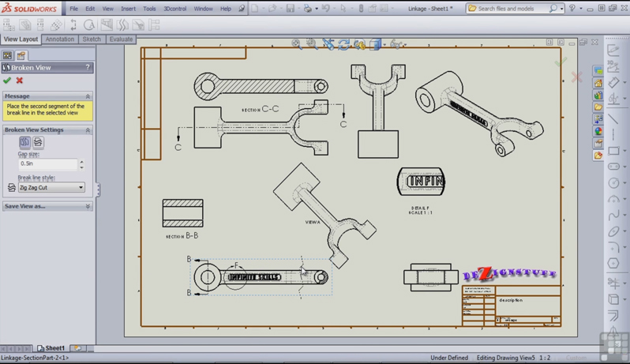Image resolution: width=630 pixels, height=364 pixels.
Task: Select the horizontal break cut direction
Action: point(38,142)
